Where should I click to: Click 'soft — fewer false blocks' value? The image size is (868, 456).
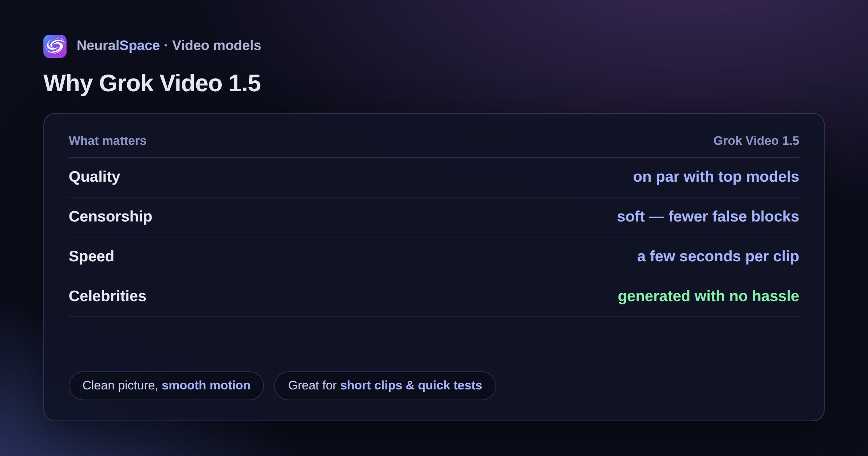pos(708,217)
